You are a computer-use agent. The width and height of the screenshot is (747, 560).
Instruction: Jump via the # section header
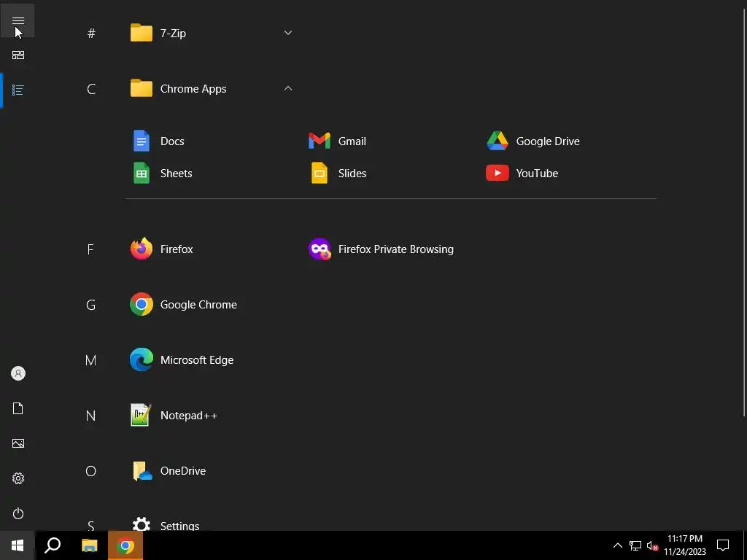(91, 34)
